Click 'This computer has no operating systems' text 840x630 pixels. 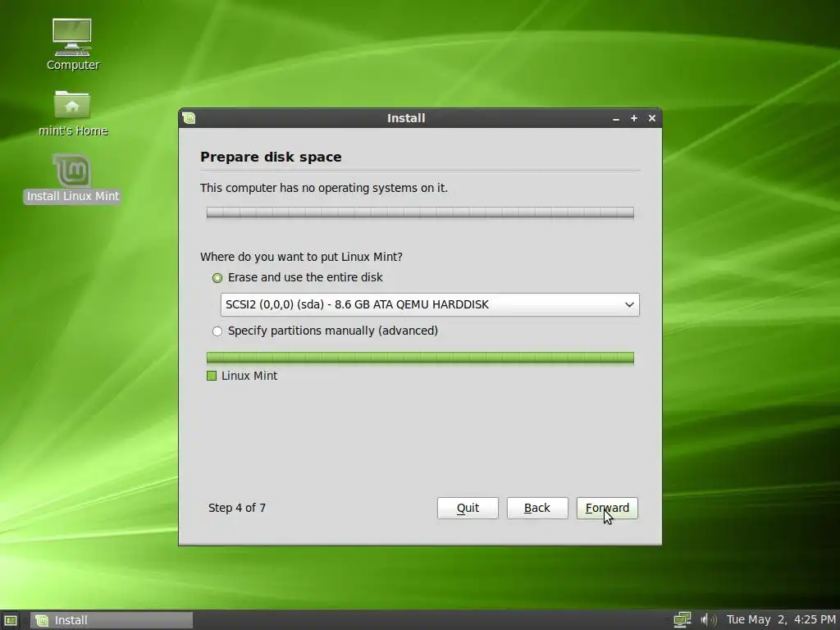pos(323,188)
